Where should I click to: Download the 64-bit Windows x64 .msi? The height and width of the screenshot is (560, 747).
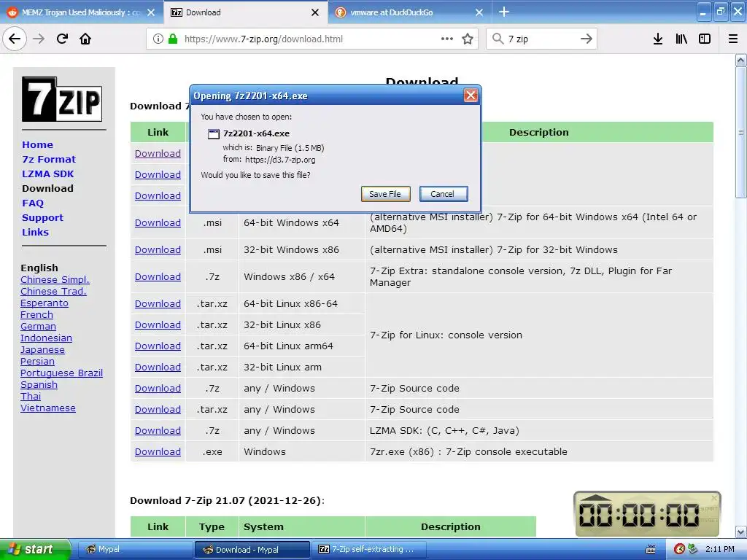158,222
